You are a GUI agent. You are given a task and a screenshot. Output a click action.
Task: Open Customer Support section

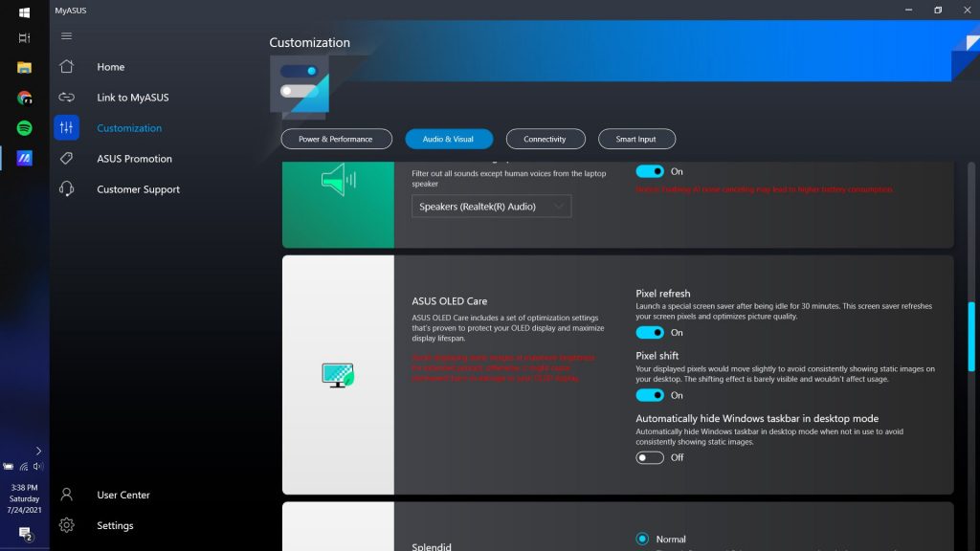pos(138,189)
